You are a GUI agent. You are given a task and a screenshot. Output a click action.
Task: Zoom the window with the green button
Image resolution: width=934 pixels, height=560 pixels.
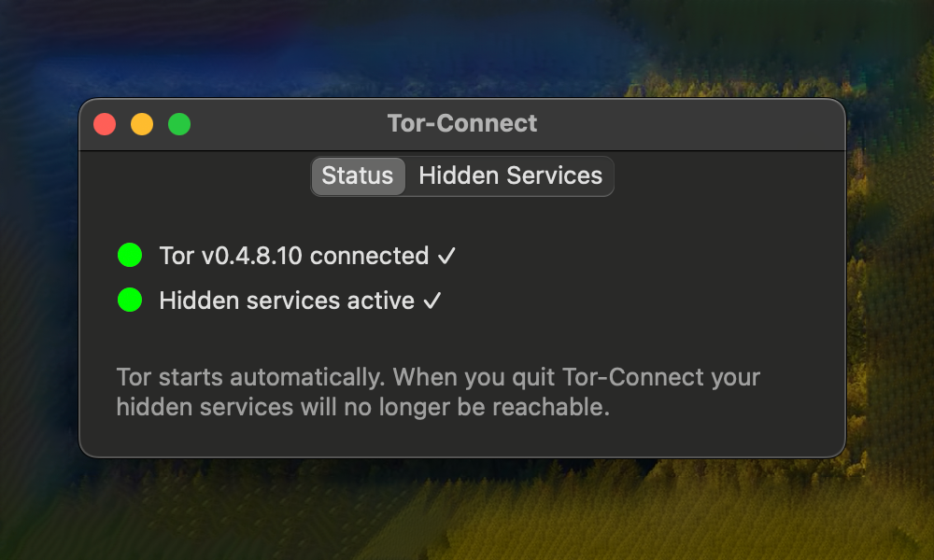coord(179,124)
